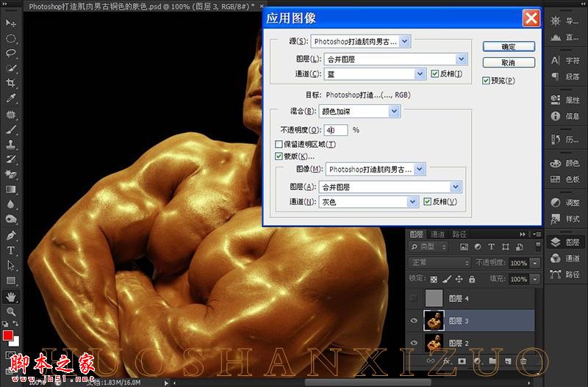This screenshot has height=387, width=588.
Task: Select the 图层 4 layer thumbnail
Action: coord(434,298)
